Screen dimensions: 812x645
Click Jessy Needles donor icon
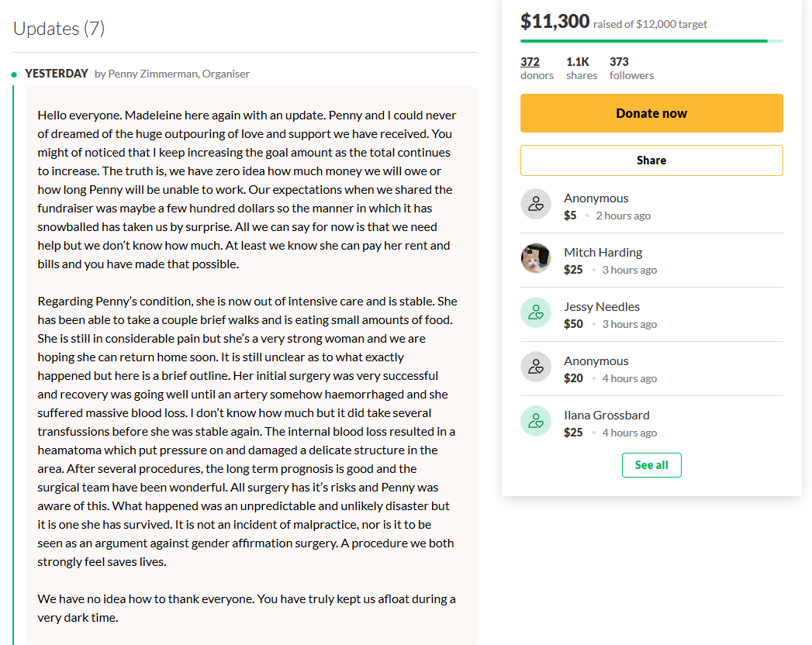(x=535, y=312)
